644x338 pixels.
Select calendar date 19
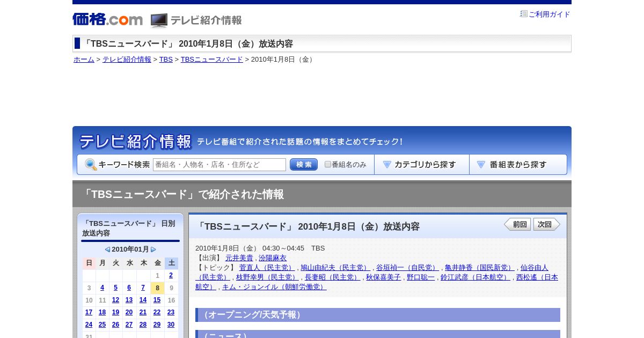(115, 312)
